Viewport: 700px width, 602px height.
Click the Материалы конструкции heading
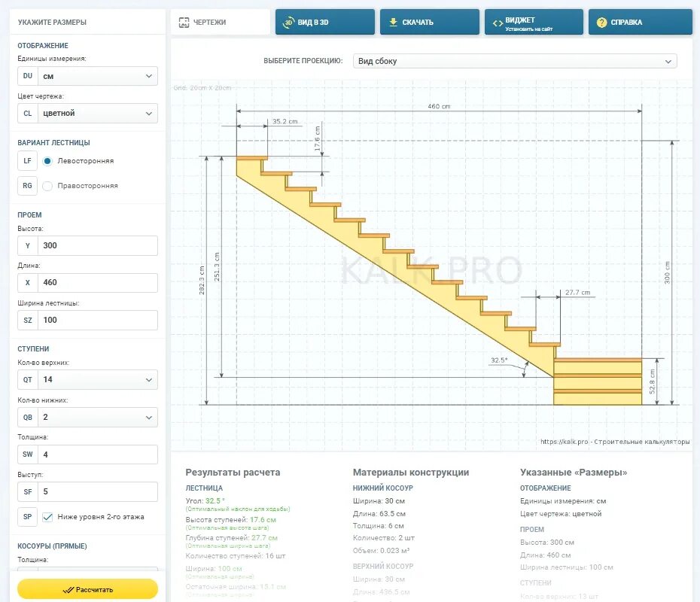click(411, 472)
